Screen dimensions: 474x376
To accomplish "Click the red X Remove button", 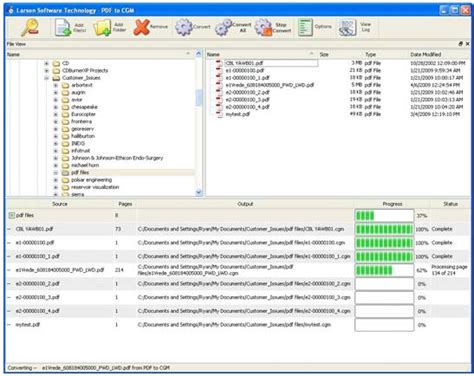I will (x=150, y=27).
